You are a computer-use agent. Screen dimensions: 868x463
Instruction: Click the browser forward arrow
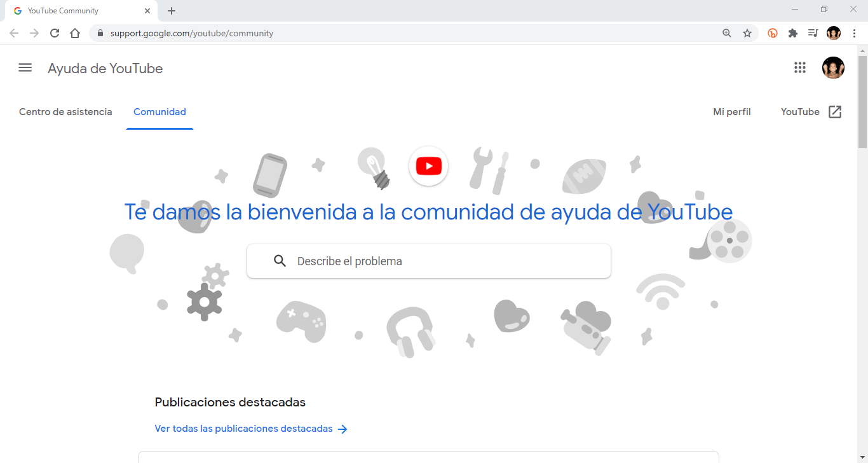(x=34, y=33)
